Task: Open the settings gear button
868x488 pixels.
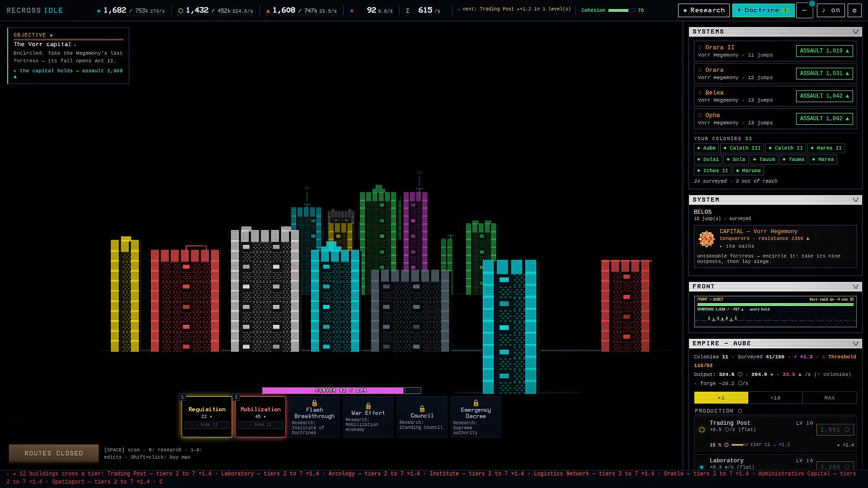Action: pyautogui.click(x=854, y=10)
